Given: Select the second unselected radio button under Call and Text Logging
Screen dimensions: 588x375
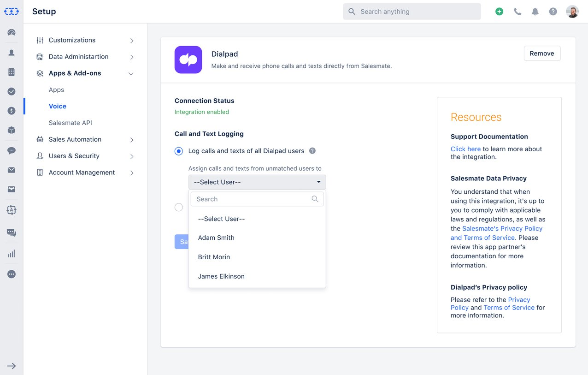Looking at the screenshot, I should point(179,207).
